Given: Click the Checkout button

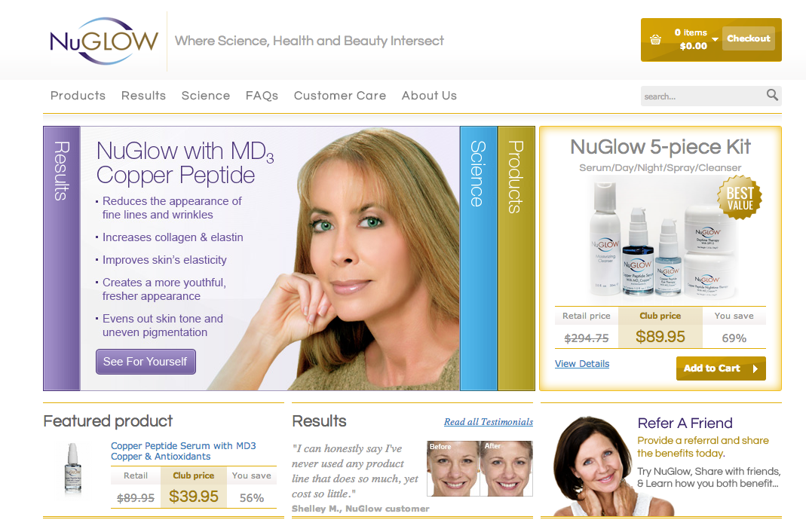Looking at the screenshot, I should [749, 38].
